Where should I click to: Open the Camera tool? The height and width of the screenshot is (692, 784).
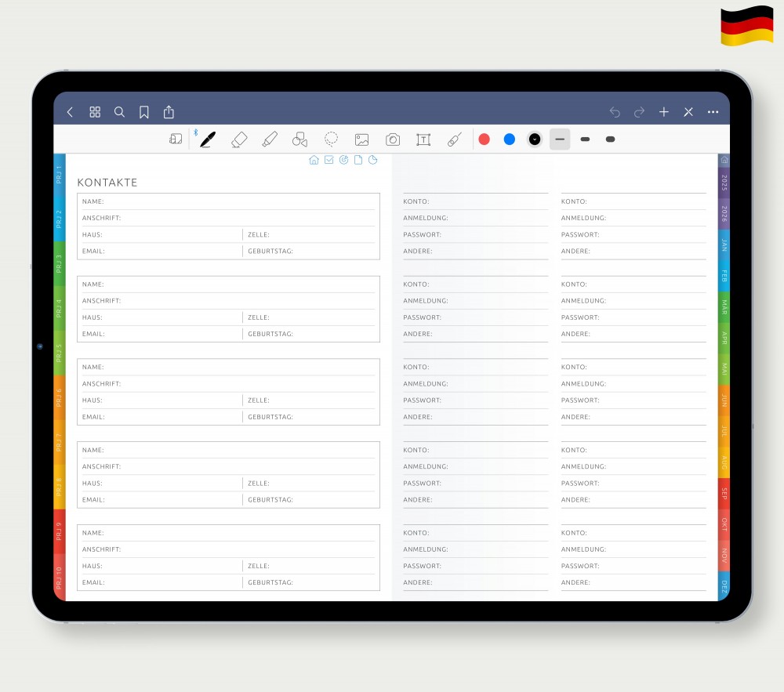pos(393,139)
